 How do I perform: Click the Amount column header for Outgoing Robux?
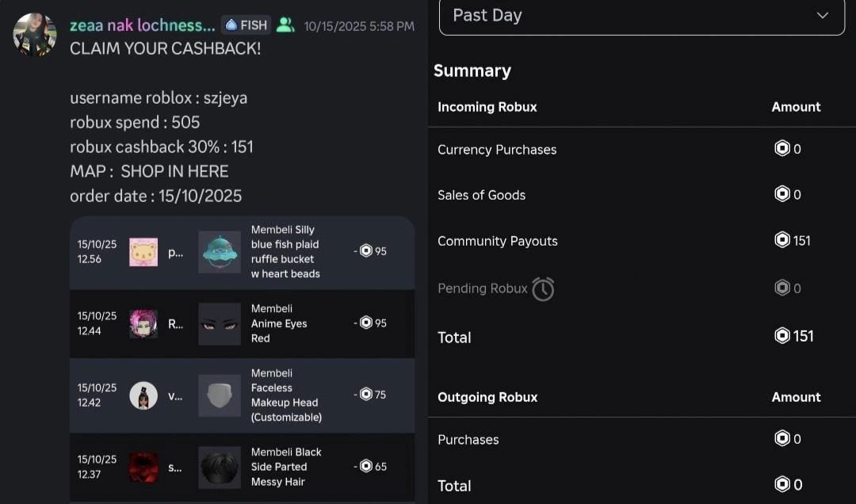796,397
